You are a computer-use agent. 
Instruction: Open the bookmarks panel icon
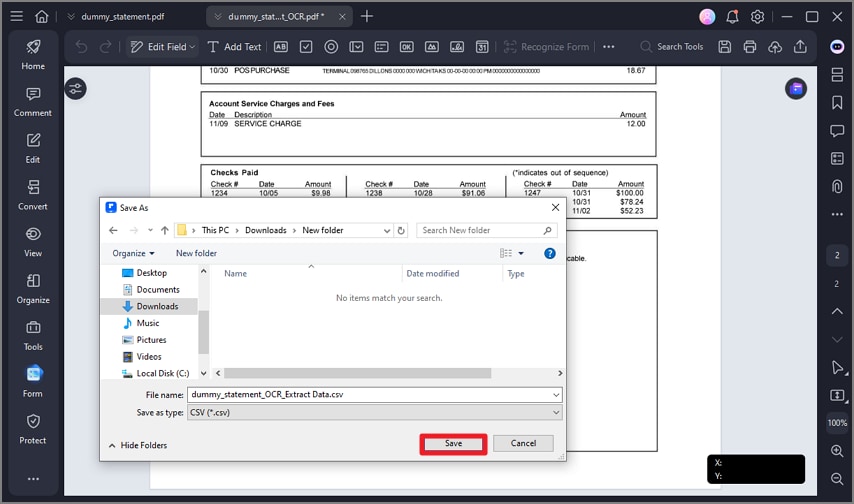coord(837,102)
